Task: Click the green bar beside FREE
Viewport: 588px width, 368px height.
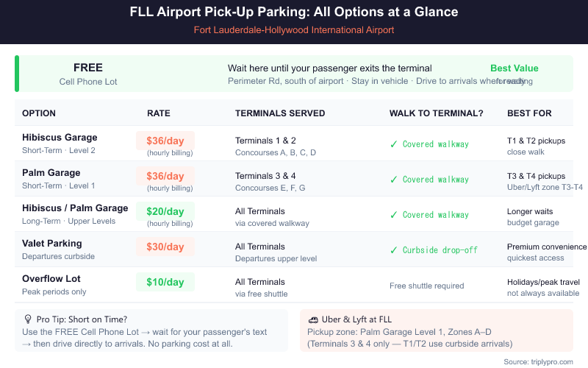Action: 17,74
